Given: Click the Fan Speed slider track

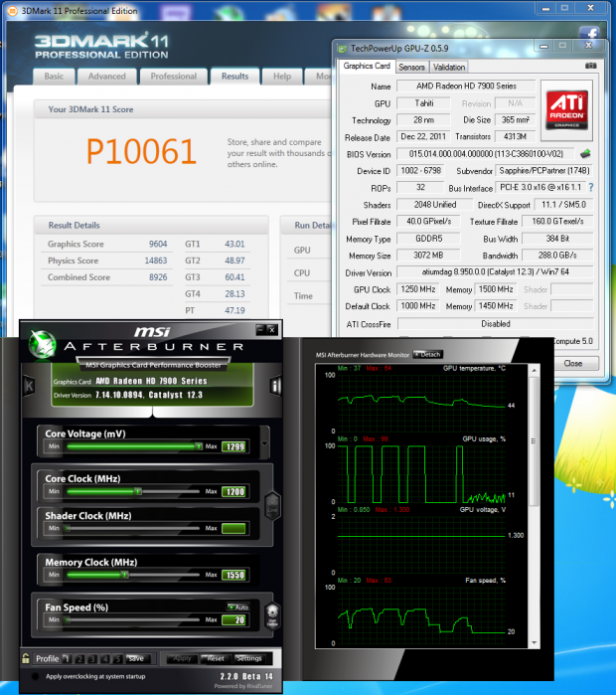Looking at the screenshot, I should point(133,619).
